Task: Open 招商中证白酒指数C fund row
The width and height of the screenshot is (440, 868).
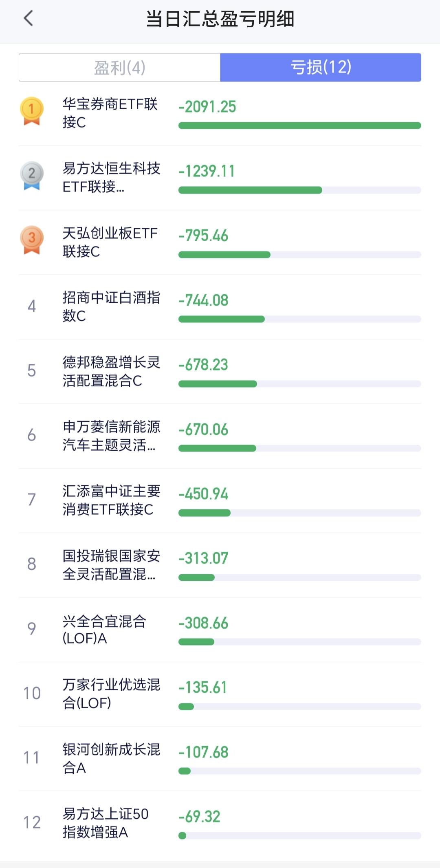Action: pyautogui.click(x=220, y=307)
